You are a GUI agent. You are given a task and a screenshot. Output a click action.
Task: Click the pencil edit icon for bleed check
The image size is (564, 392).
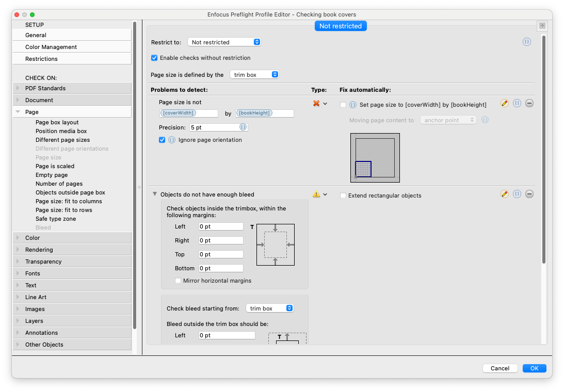coord(504,194)
